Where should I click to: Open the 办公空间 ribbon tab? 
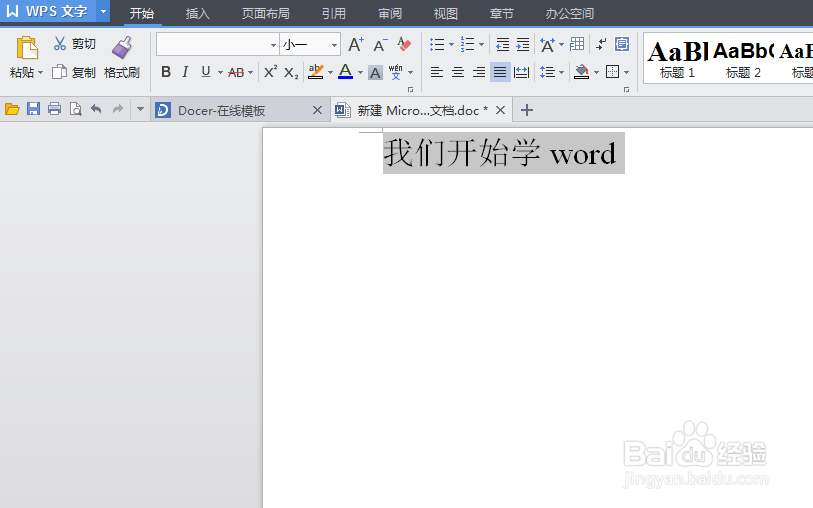[570, 13]
